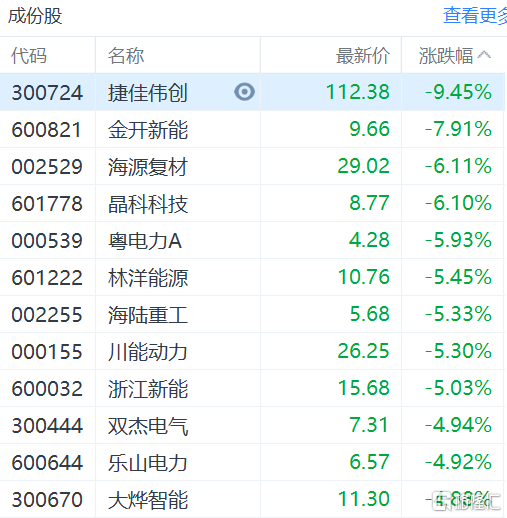Click change value -4.94%

(458, 425)
